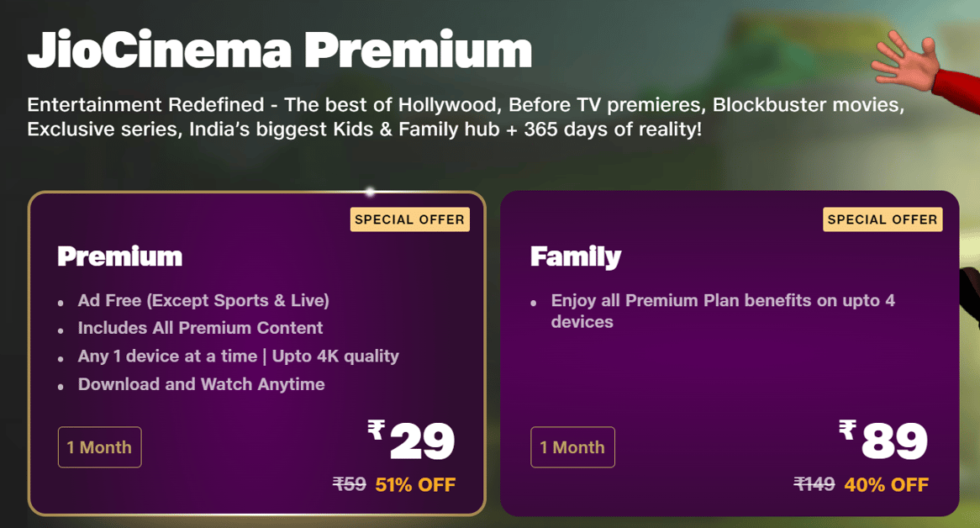Click the SPECIAL OFFER badge on Family plan

882,219
